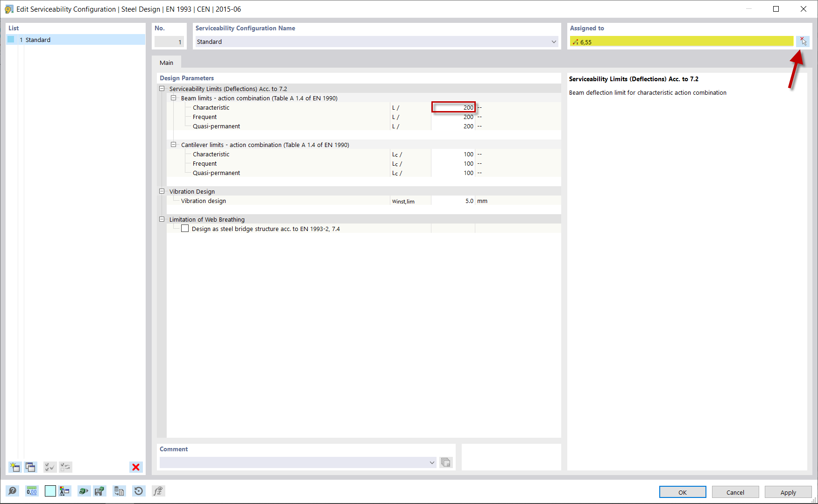818x504 pixels.
Task: Open help via the question mark icon
Action: (13, 491)
